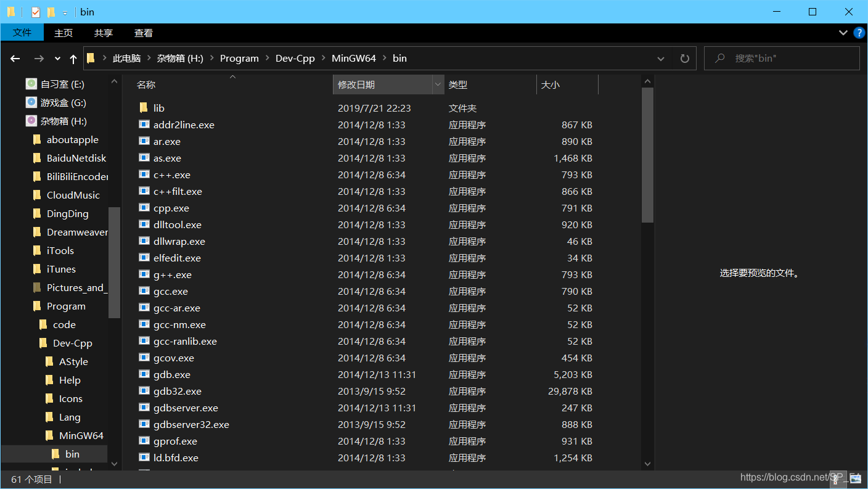Click the gcc.exe application icon

click(144, 291)
